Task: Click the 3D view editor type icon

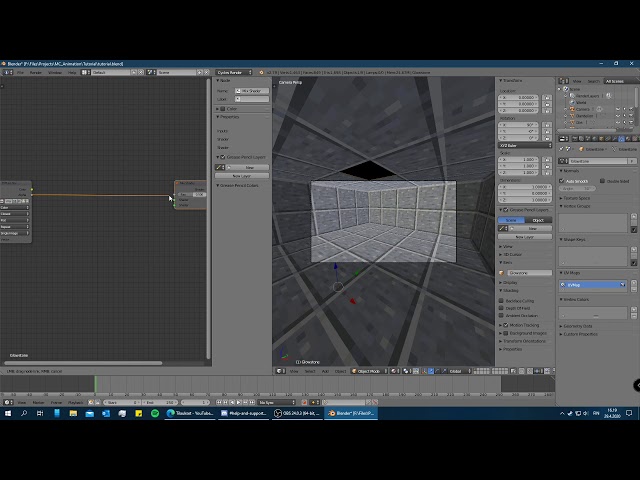Action: tap(280, 371)
